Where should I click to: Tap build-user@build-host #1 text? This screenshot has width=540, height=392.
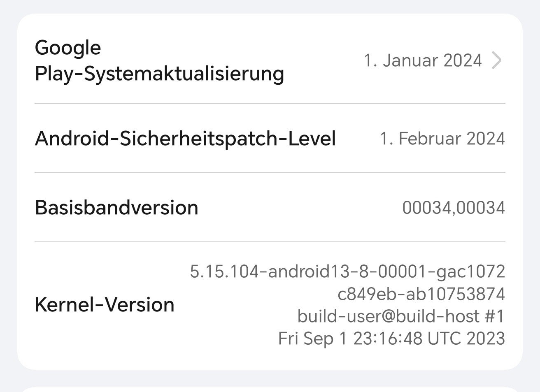tap(400, 316)
